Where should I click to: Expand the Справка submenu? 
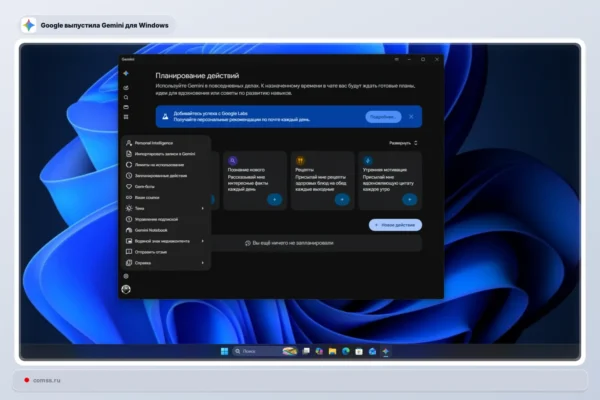(166, 263)
